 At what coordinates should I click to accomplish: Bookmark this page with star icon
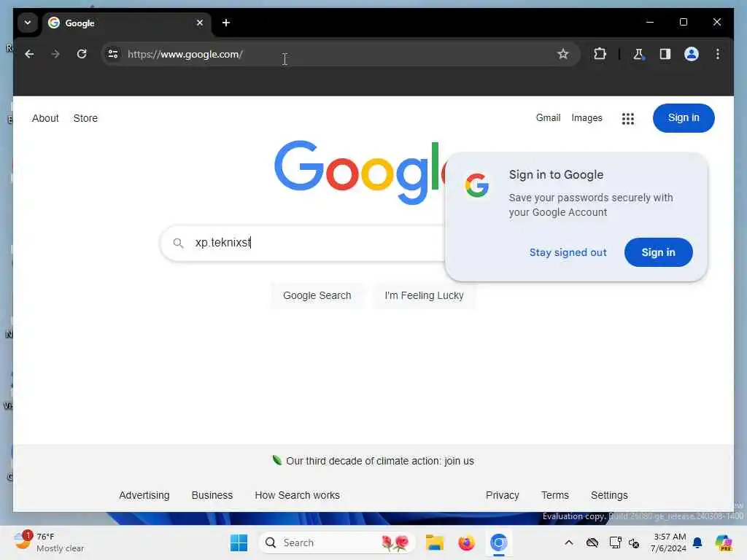(562, 54)
